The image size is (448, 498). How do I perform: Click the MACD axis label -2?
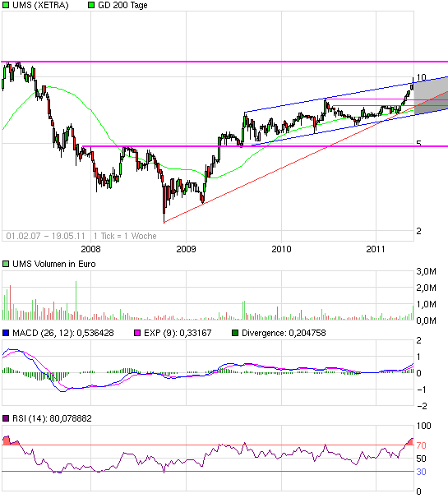tap(422, 406)
